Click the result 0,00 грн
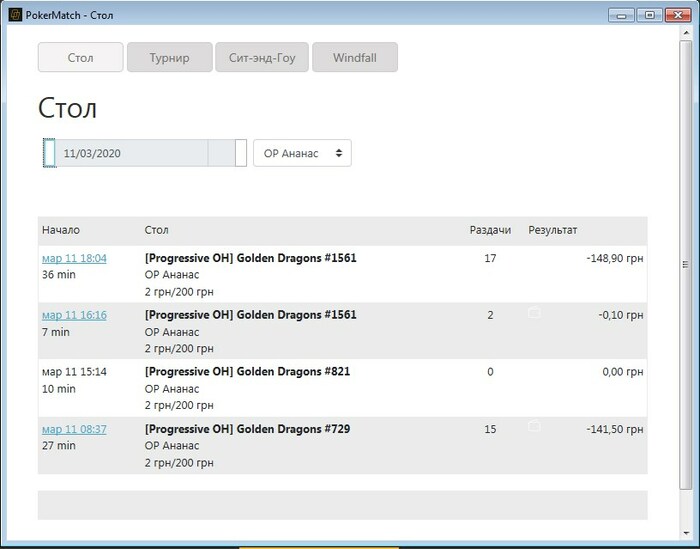Screen dimensions: 700x549 pos(623,372)
